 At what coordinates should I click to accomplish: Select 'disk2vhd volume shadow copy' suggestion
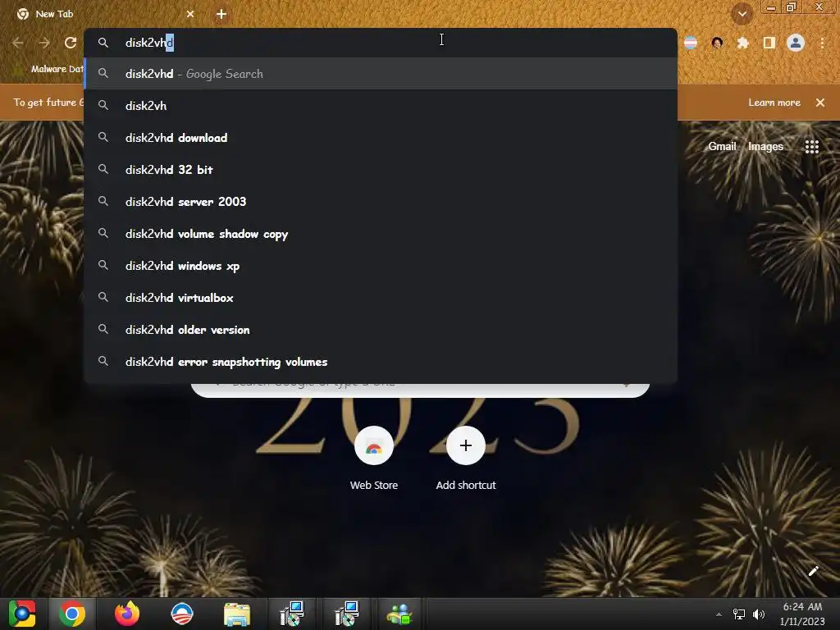pos(381,234)
